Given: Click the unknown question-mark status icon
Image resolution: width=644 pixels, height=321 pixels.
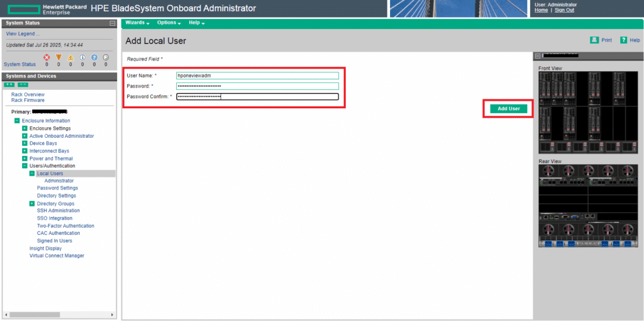Looking at the screenshot, I should point(94,57).
